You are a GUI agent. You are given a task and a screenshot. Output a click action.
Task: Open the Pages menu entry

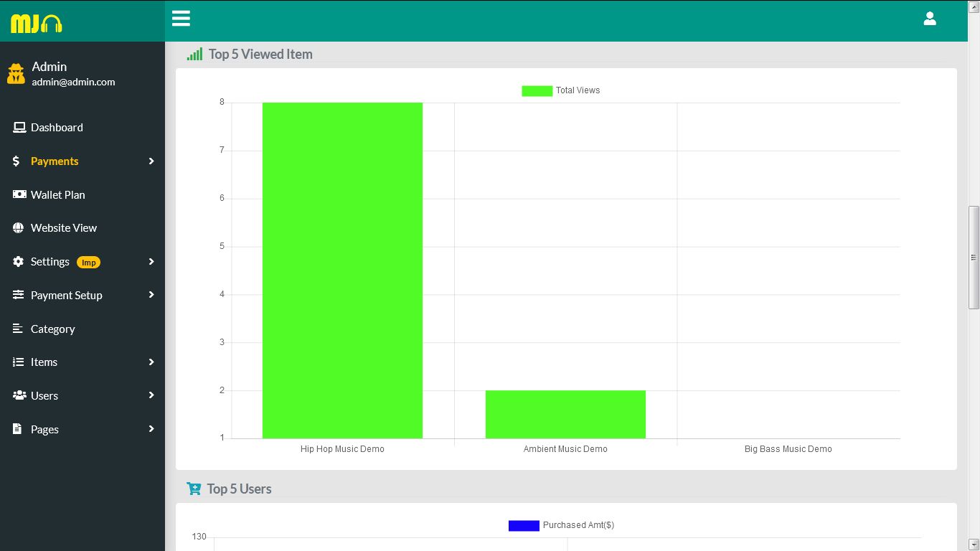[x=44, y=429]
